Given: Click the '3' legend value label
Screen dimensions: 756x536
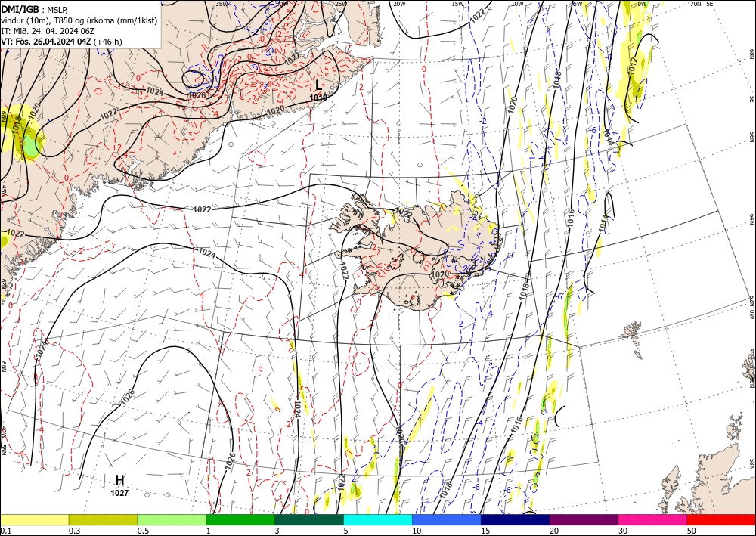Looking at the screenshot, I should click(x=277, y=531).
